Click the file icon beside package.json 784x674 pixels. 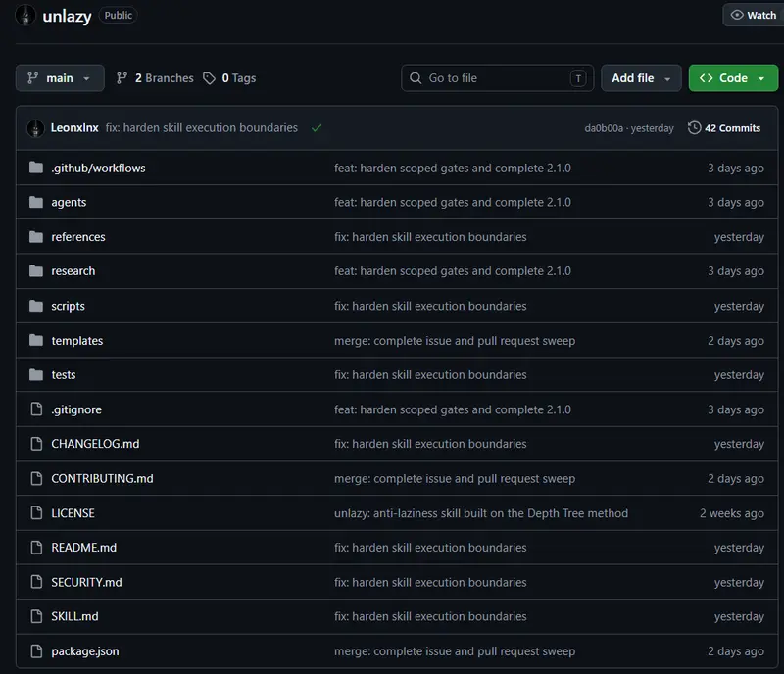pyautogui.click(x=36, y=651)
